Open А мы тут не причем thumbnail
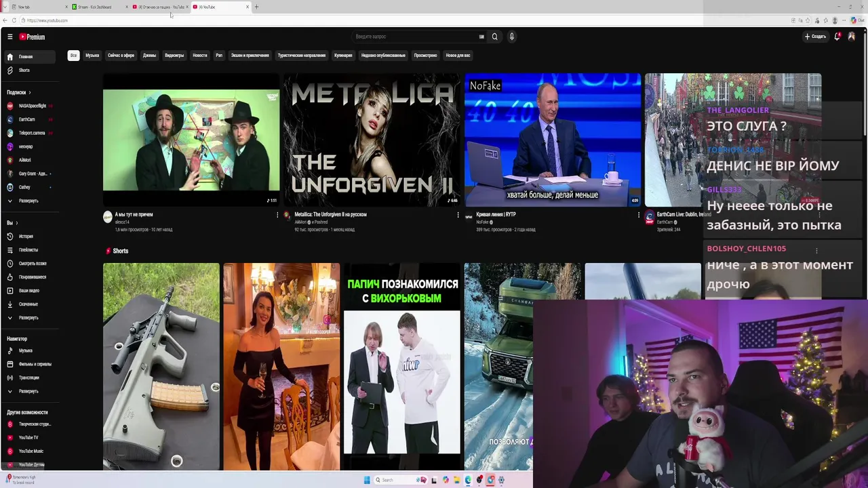Screen dimensions: 868x488 coord(191,140)
